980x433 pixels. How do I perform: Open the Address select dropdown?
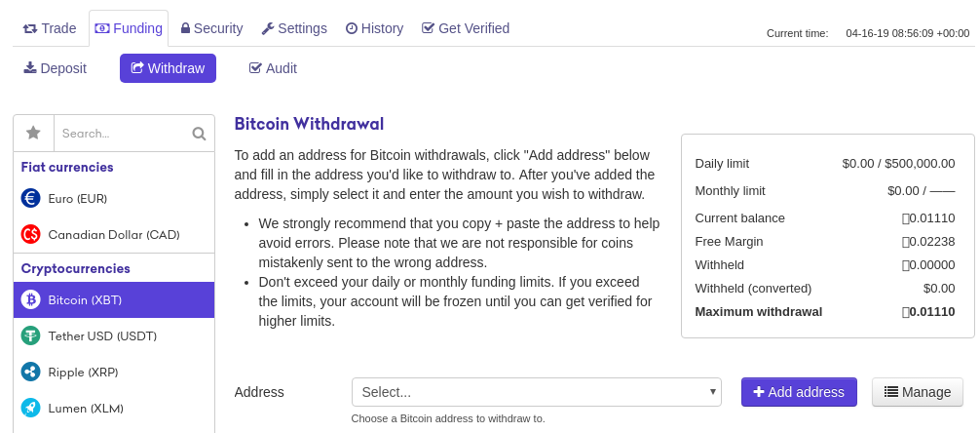click(536, 392)
